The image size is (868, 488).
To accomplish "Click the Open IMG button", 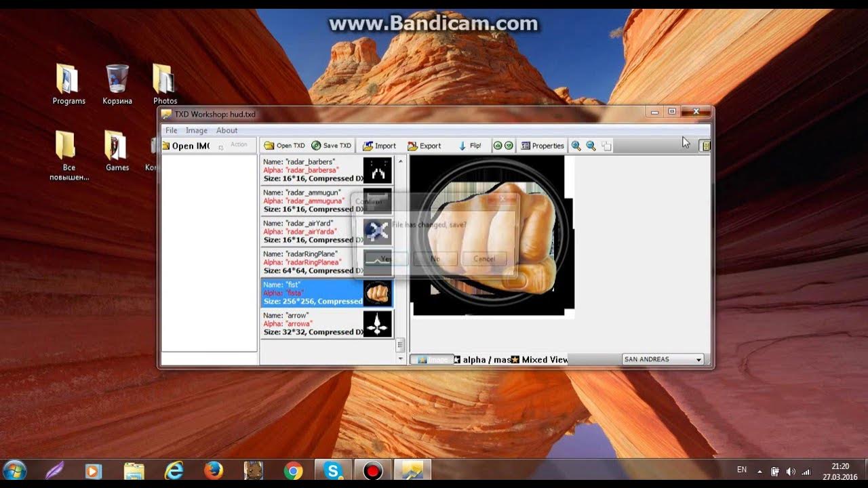I will [185, 146].
